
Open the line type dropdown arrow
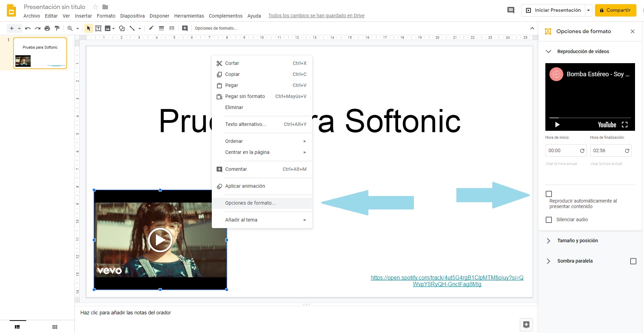(x=140, y=28)
